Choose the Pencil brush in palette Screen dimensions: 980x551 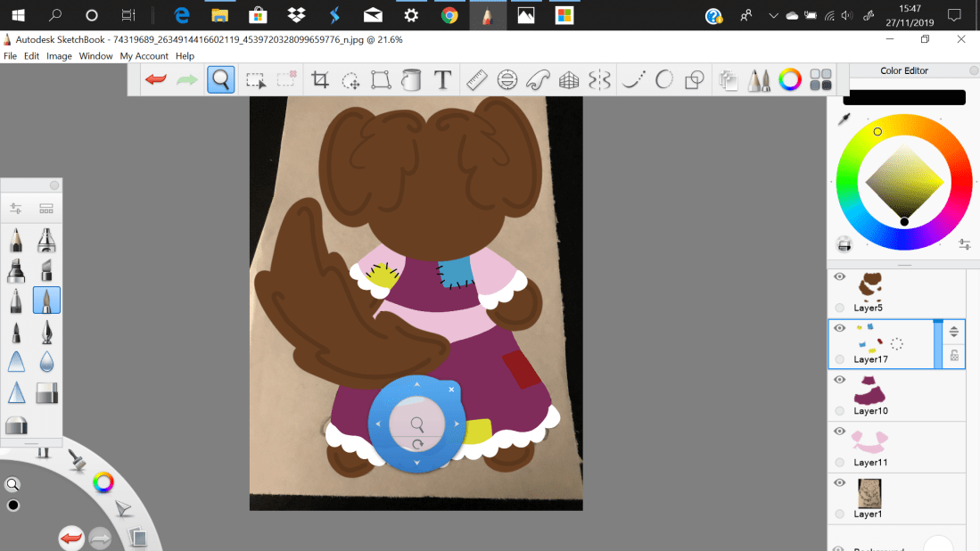(16, 241)
